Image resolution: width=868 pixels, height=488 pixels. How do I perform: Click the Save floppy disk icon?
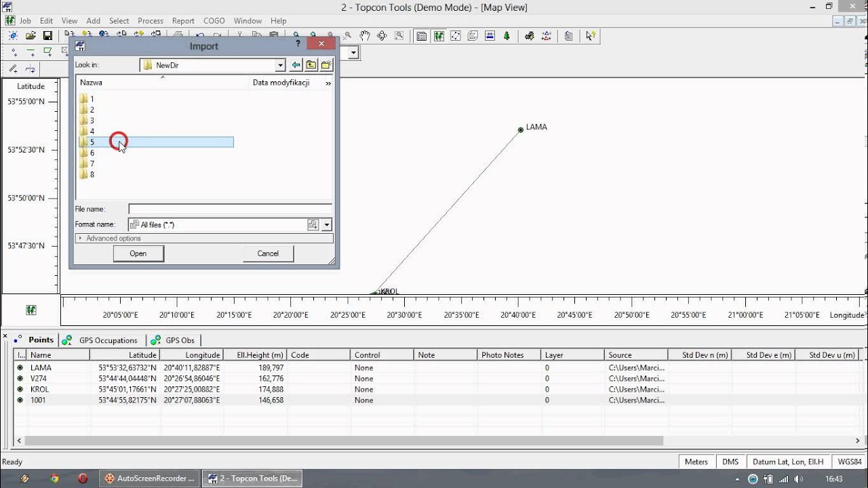click(x=47, y=36)
